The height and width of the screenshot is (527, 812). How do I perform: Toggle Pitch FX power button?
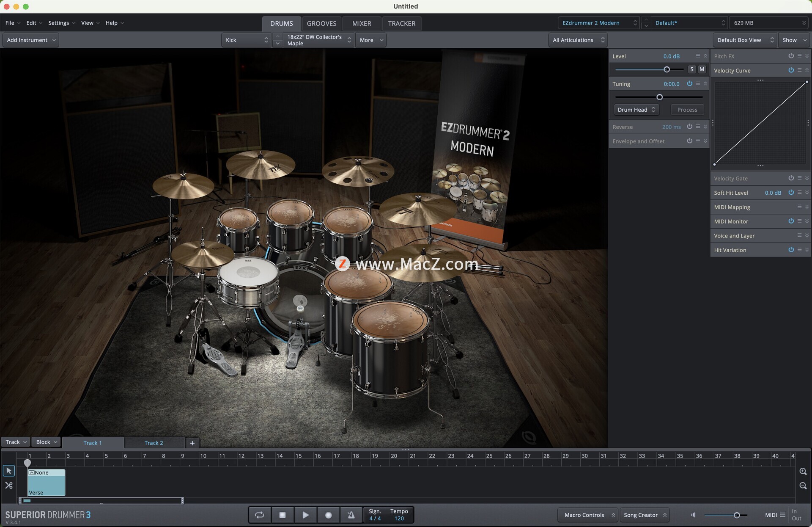(x=791, y=56)
